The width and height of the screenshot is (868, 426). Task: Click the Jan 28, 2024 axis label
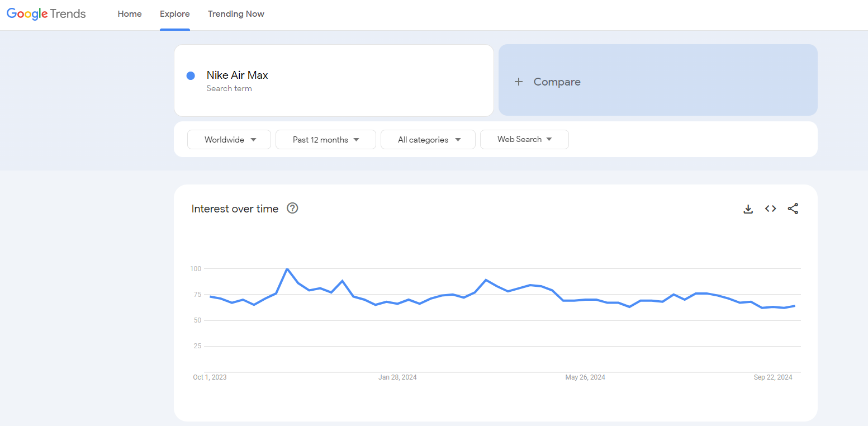coord(397,377)
